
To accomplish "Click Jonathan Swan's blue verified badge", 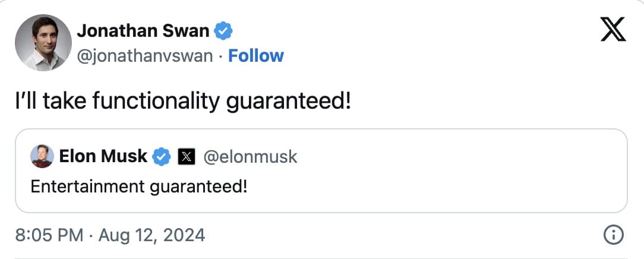I will pos(224,29).
